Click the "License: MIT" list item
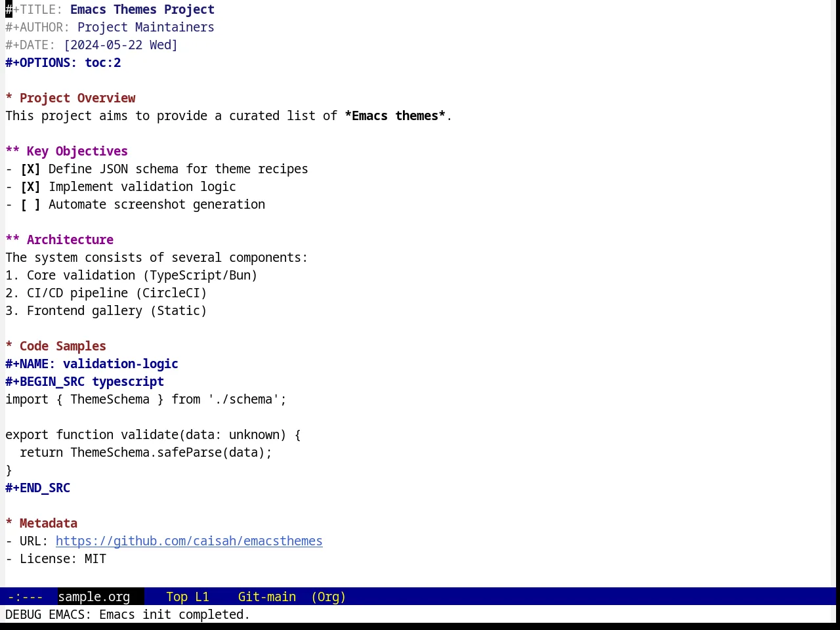Viewport: 840px width, 630px height. pos(56,559)
